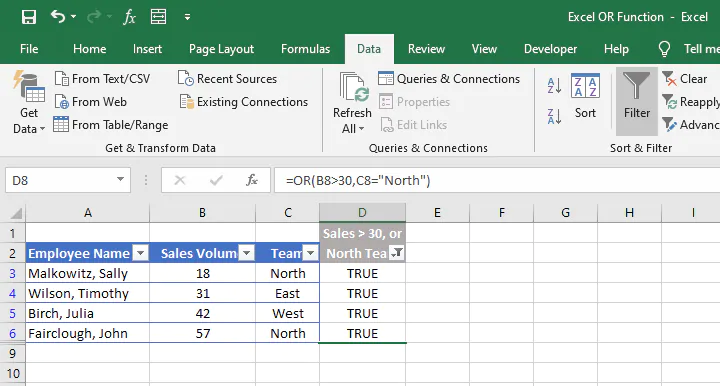Open the Name Box dropdown arrow
Image resolution: width=720 pixels, height=386 pixels.
(x=120, y=179)
